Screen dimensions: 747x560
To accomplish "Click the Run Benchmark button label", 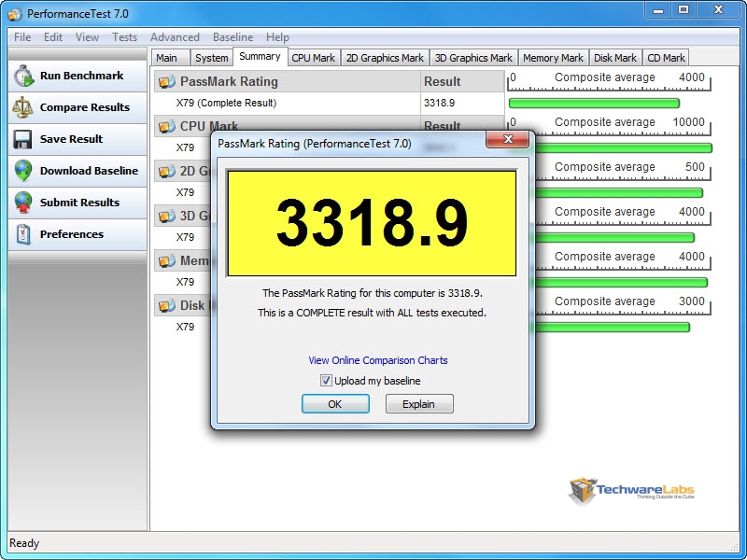I will 81,76.
